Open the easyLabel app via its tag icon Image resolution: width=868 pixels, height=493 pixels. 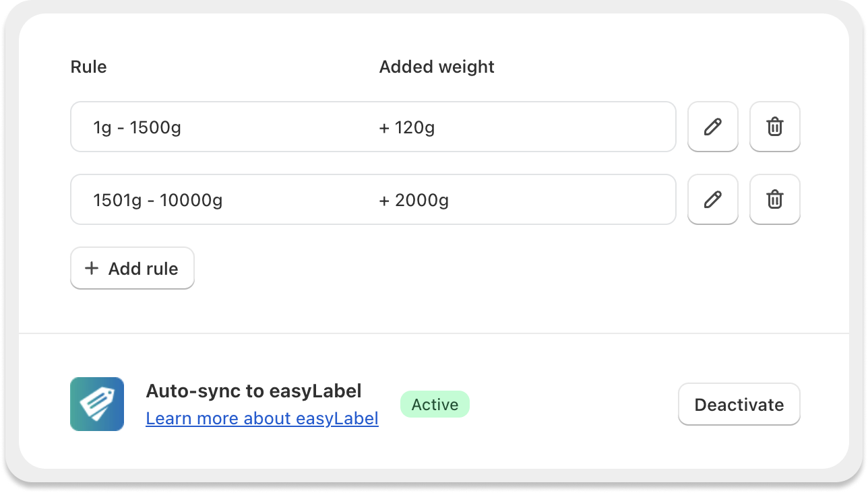96,403
